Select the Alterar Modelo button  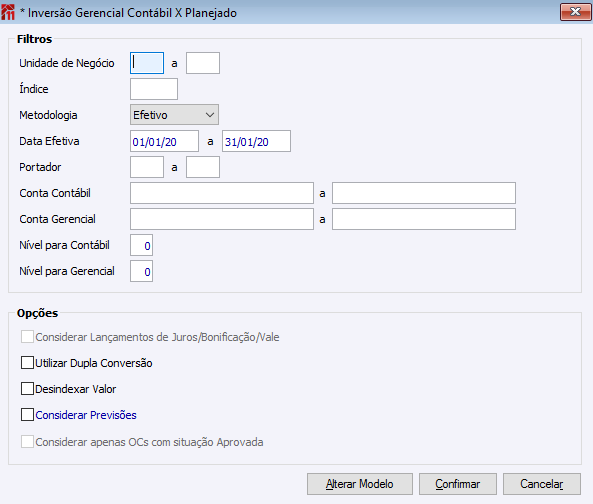click(x=360, y=484)
